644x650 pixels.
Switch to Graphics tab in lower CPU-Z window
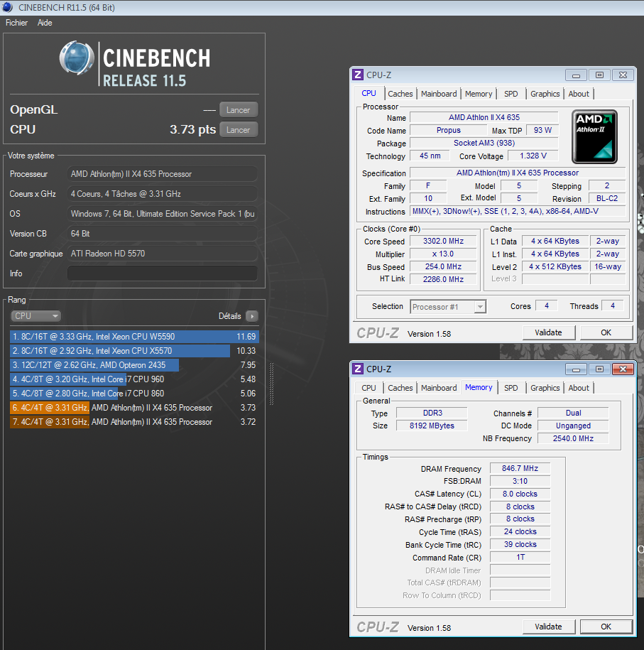[545, 388]
